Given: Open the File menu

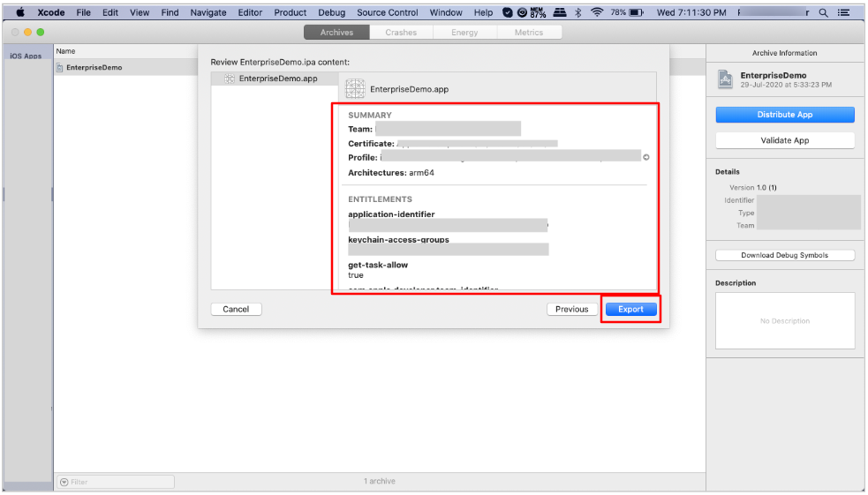Looking at the screenshot, I should pos(84,12).
